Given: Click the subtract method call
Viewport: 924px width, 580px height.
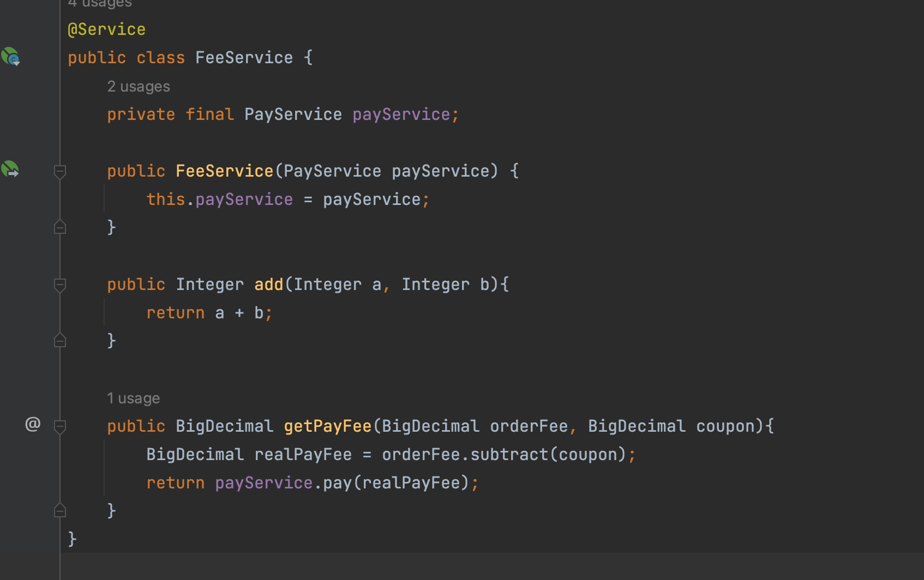Looking at the screenshot, I should coord(509,455).
